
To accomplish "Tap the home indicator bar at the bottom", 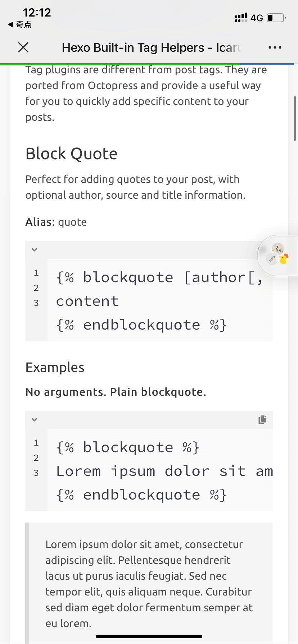I will click(149, 636).
